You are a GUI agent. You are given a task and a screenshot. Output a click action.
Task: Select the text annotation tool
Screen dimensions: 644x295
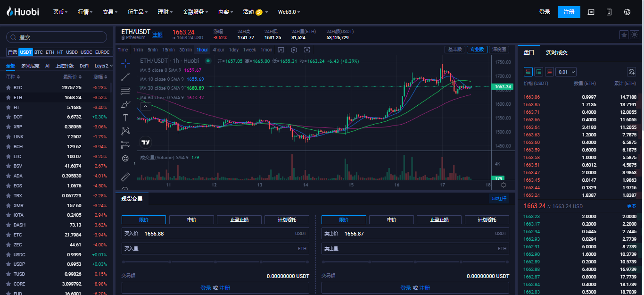pyautogui.click(x=125, y=118)
